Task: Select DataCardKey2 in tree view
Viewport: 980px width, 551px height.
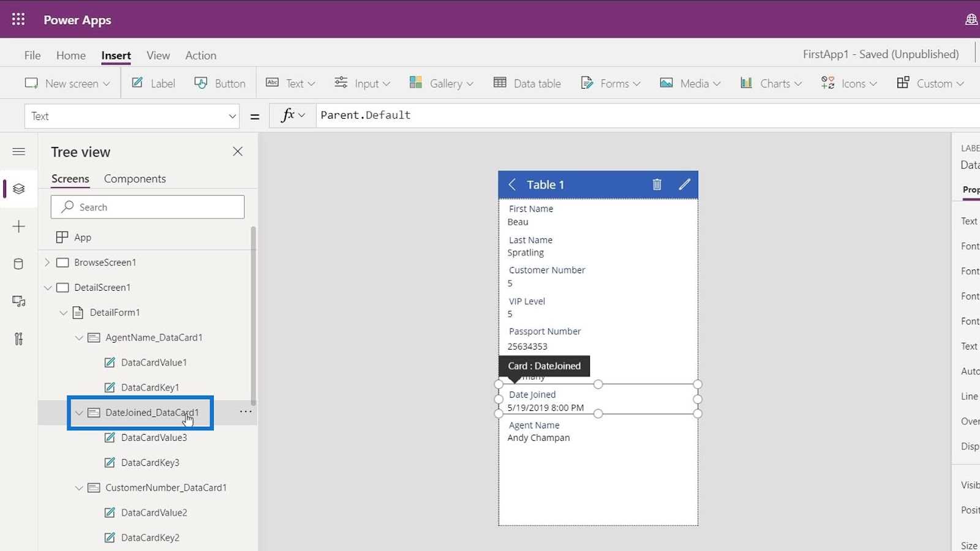Action: click(150, 538)
